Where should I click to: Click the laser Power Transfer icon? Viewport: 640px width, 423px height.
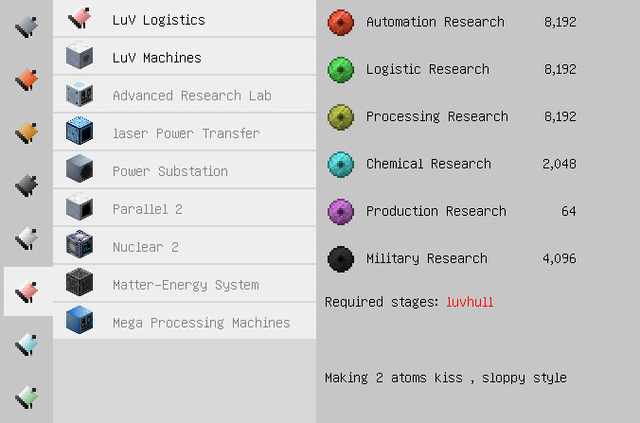coord(80,133)
